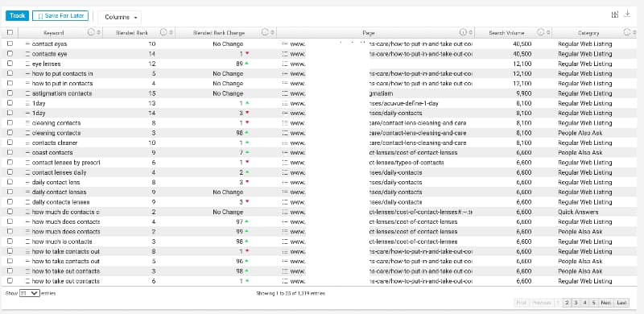Viewport: 644px width, 314px height.
Task: Click the info icon in Category header
Action: point(627,32)
